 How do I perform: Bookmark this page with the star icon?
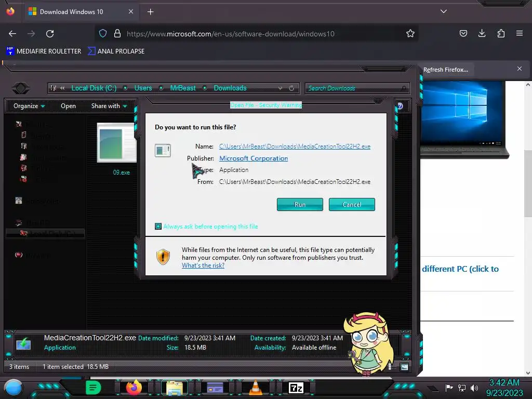(410, 33)
